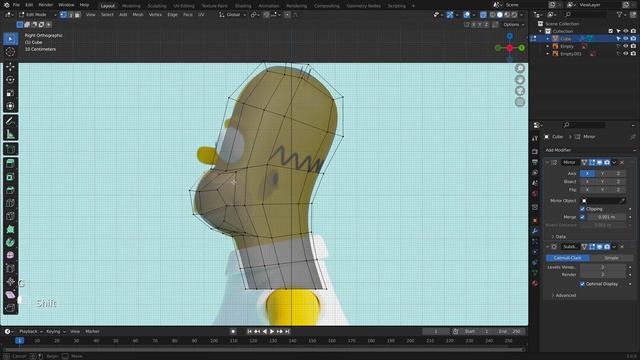Image resolution: width=640 pixels, height=360 pixels.
Task: Open the Modifiers properties tab wrench icon
Action: click(535, 231)
